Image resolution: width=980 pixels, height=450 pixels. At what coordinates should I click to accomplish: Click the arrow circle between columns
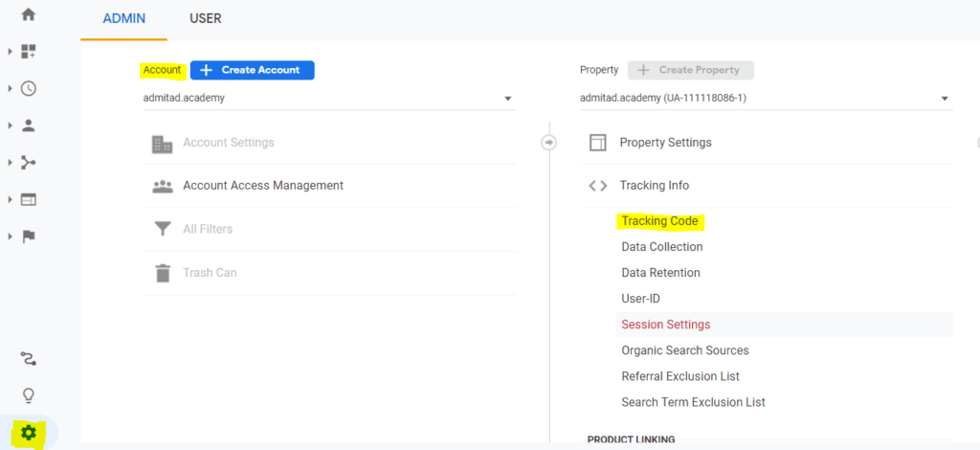(x=548, y=143)
